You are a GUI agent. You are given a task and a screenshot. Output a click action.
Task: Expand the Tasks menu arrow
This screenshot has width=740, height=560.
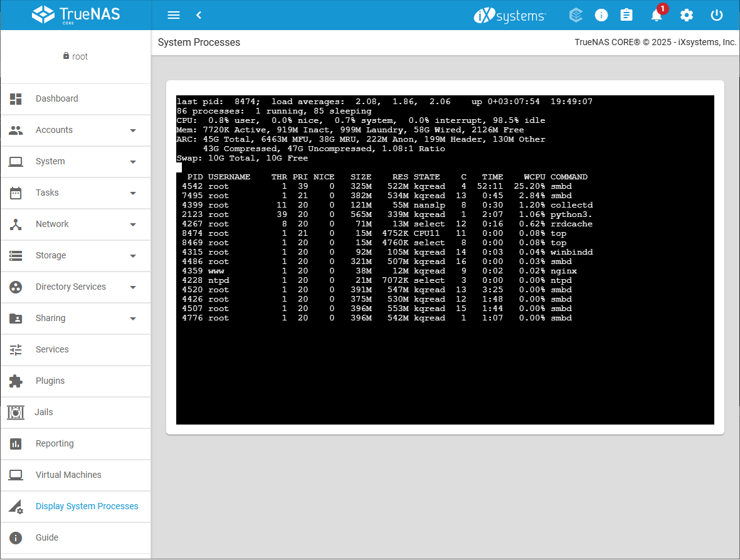(133, 193)
